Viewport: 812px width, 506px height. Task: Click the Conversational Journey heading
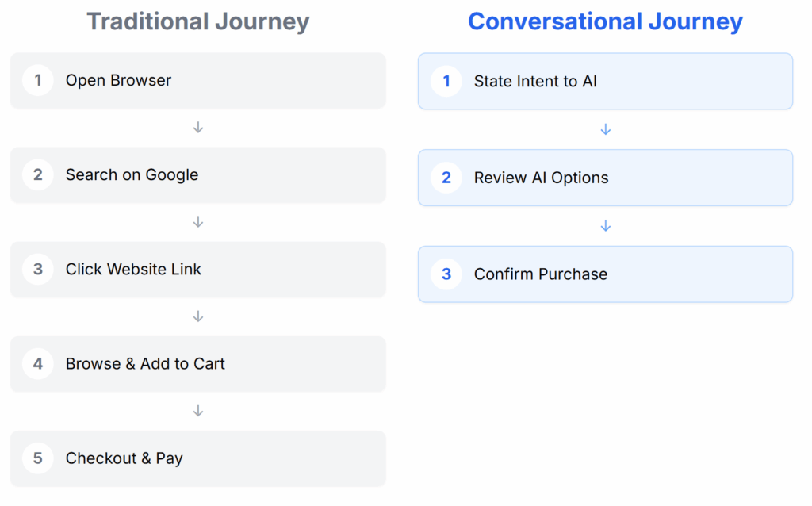(x=605, y=21)
